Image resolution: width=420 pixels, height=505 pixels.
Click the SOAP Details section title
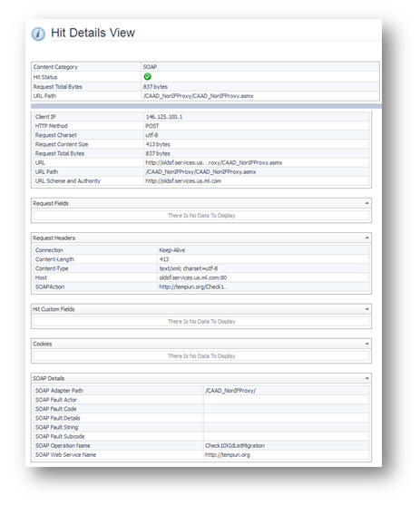49,378
